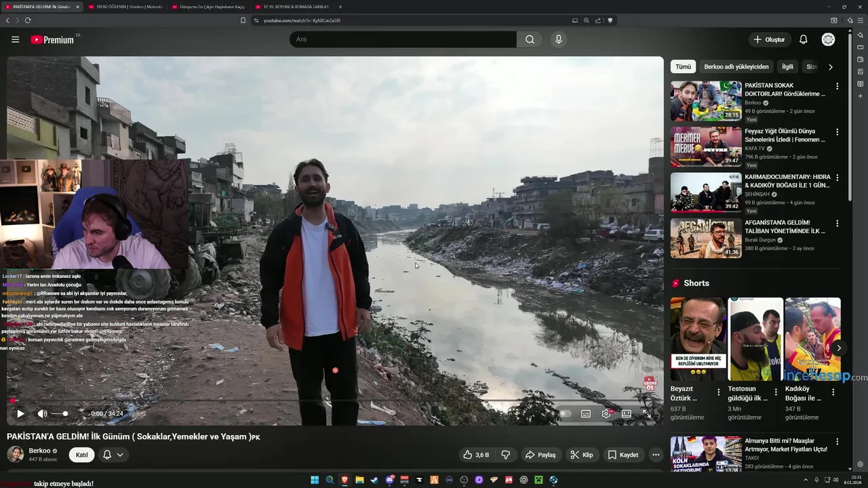The height and width of the screenshot is (488, 868).
Task: Select the Tümü filter chip
Action: (683, 66)
